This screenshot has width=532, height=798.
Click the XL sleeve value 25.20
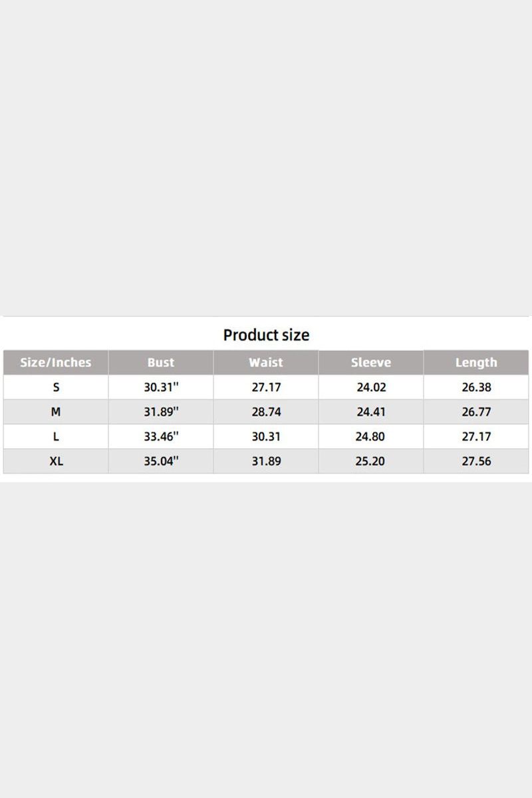[371, 461]
